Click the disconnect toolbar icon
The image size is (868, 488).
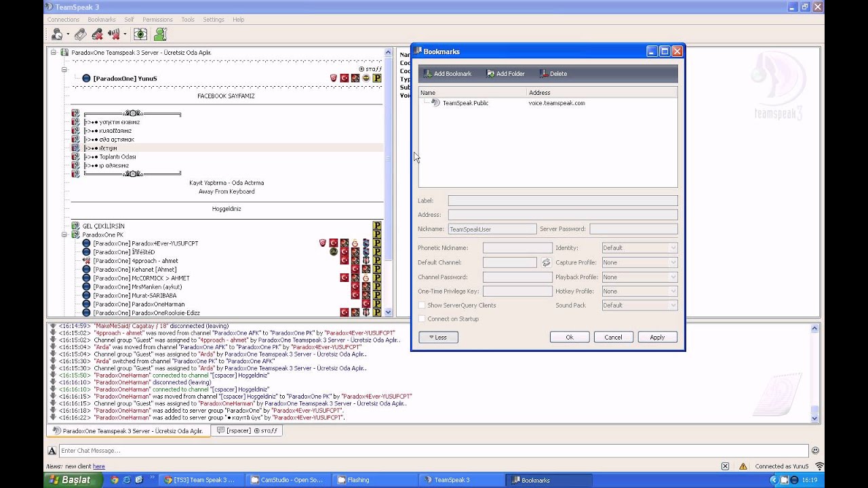click(x=97, y=34)
